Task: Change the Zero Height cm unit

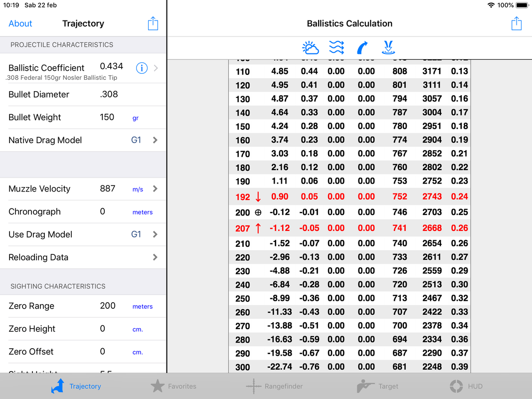Action: pos(138,330)
